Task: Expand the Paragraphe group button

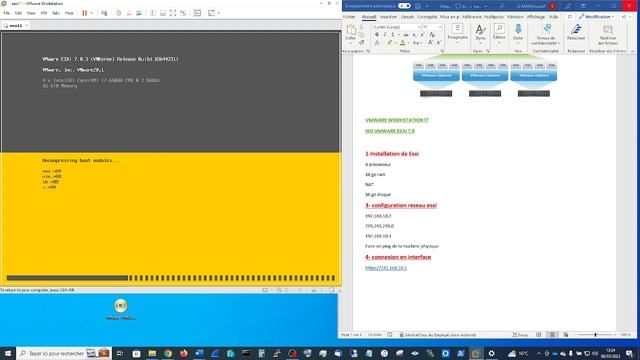Action: pyautogui.click(x=457, y=33)
